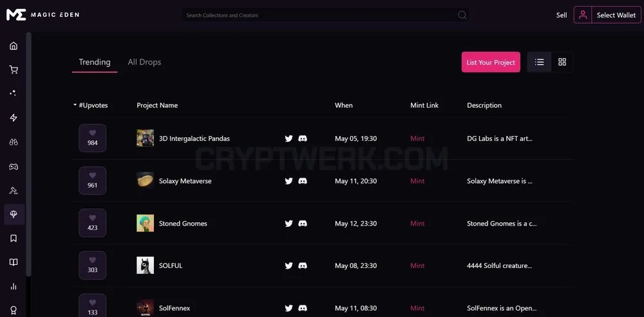Click the SOLFUL project name

pyautogui.click(x=171, y=265)
